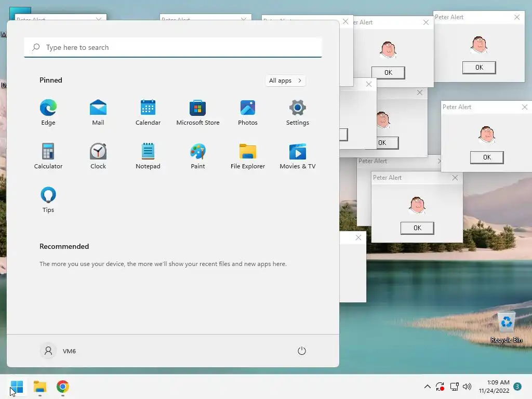Select the Pinned section heading
The image size is (532, 399).
(51, 80)
